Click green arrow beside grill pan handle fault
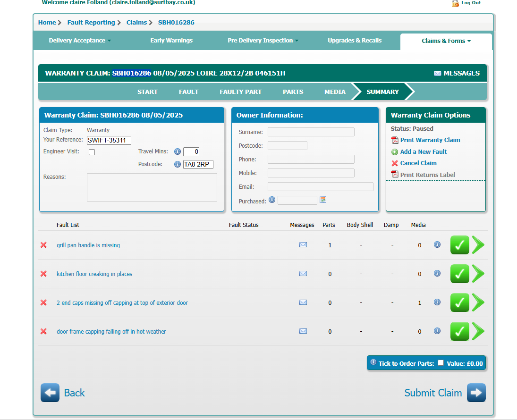The height and width of the screenshot is (420, 517). pyautogui.click(x=478, y=245)
